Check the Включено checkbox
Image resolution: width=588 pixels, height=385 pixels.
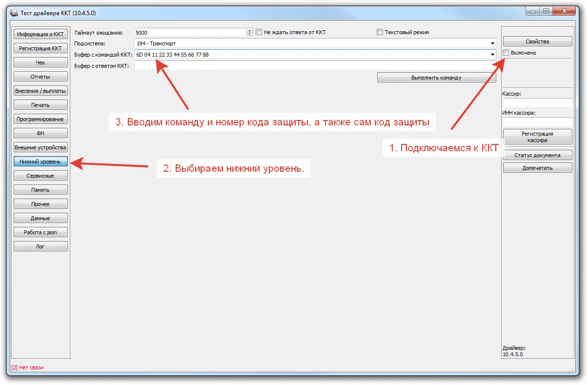tap(506, 53)
